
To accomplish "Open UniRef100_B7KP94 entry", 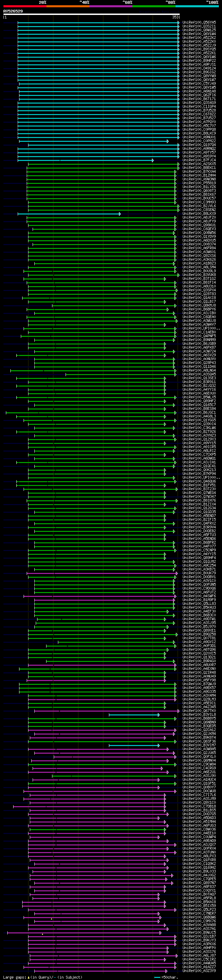I will (199, 473).
